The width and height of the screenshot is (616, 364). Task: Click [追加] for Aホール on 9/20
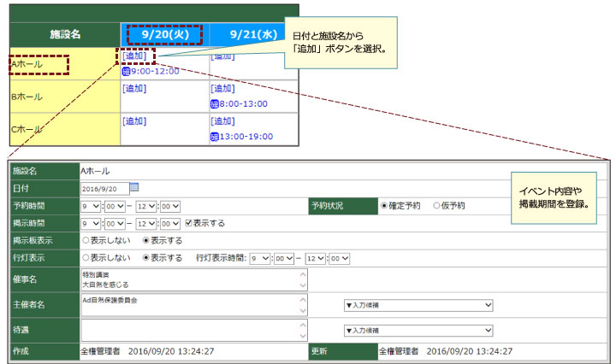coord(134,56)
